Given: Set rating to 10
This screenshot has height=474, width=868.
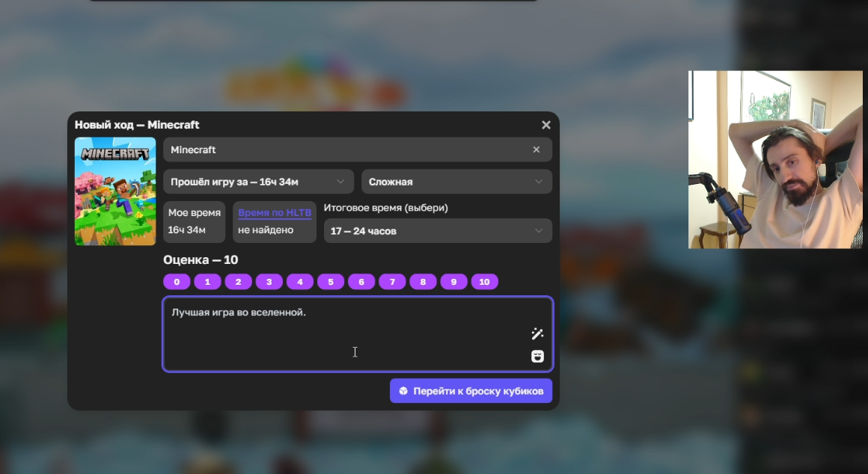Looking at the screenshot, I should tap(484, 282).
